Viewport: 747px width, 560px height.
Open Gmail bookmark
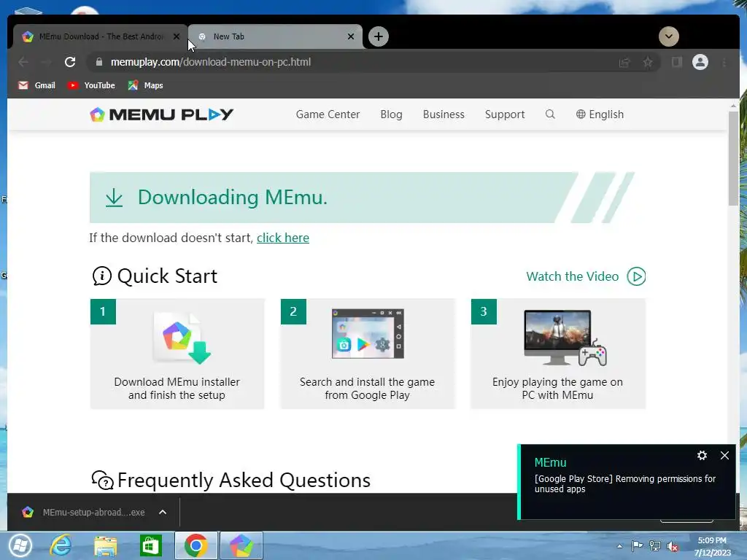click(36, 85)
